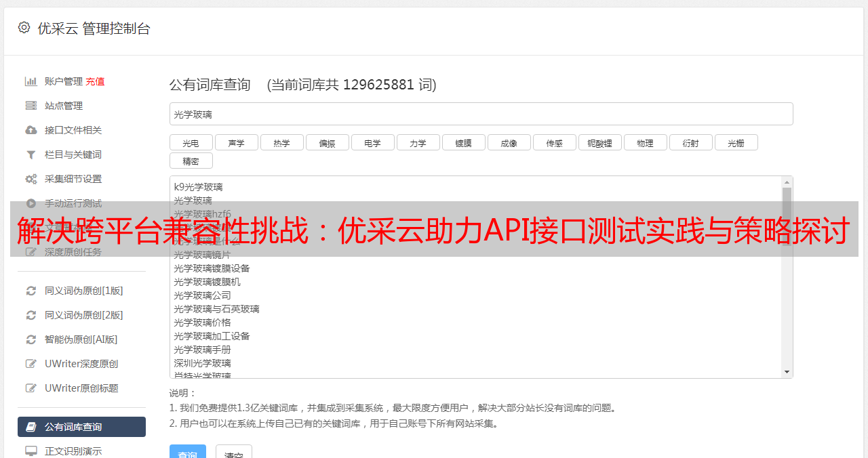Select the 热学 keyword tag

[x=282, y=142]
